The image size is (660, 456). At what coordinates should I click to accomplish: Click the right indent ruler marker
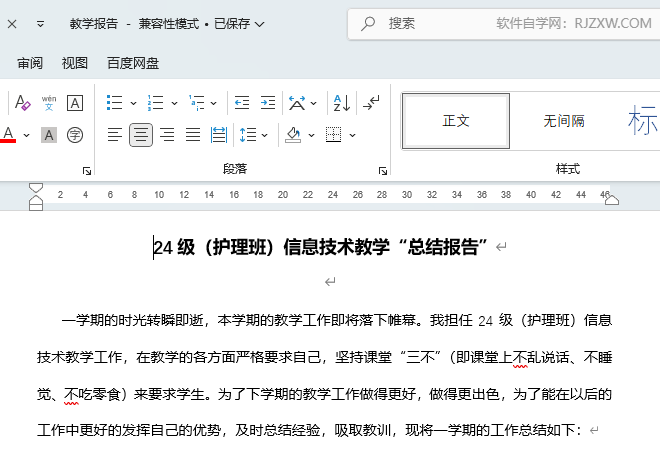click(612, 200)
